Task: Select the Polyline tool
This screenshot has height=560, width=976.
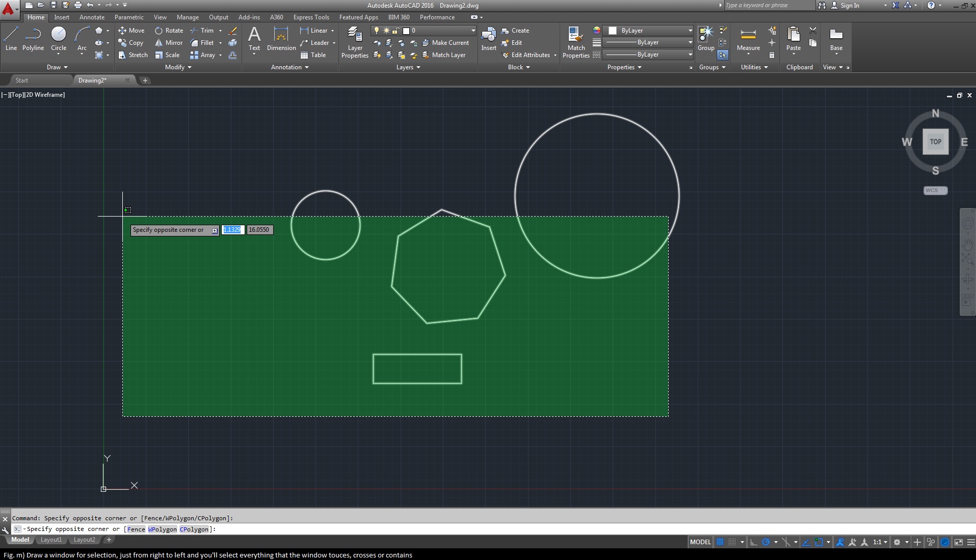Action: (33, 39)
